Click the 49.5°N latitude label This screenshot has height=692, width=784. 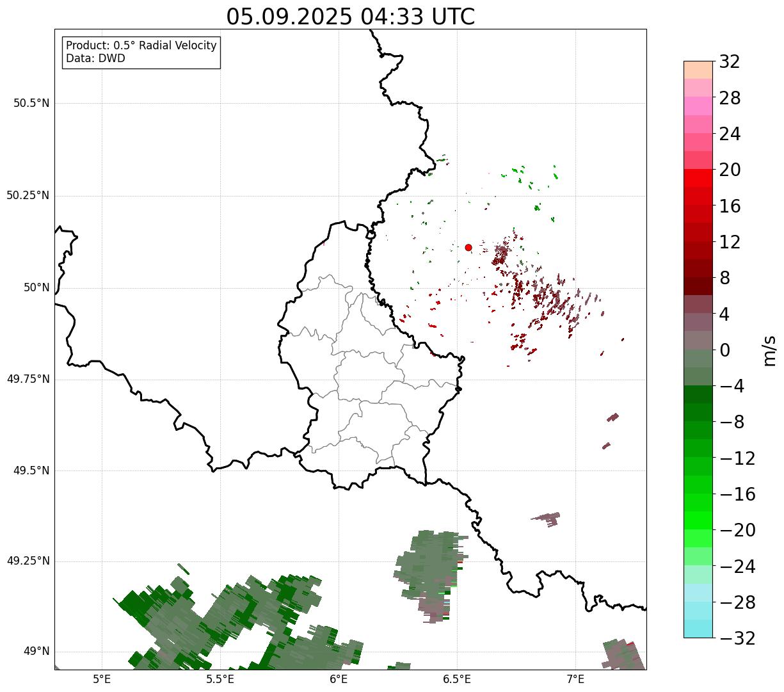(x=31, y=471)
